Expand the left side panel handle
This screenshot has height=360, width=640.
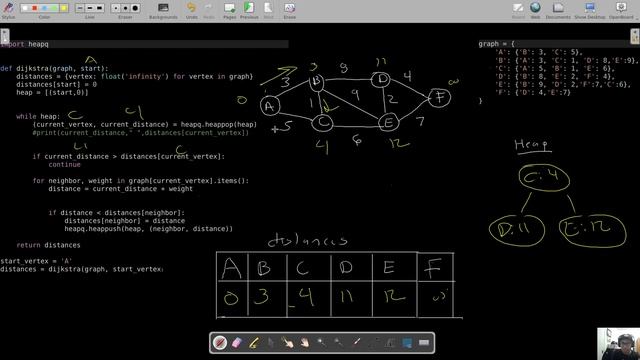[x=5, y=36]
